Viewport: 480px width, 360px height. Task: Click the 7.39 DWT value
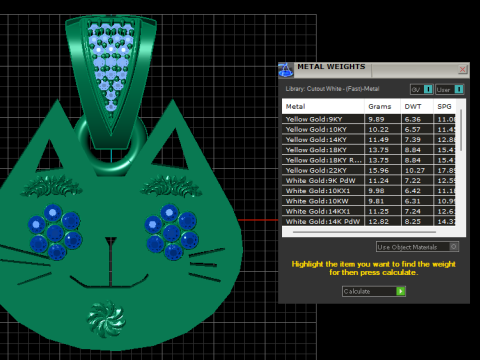(x=413, y=140)
